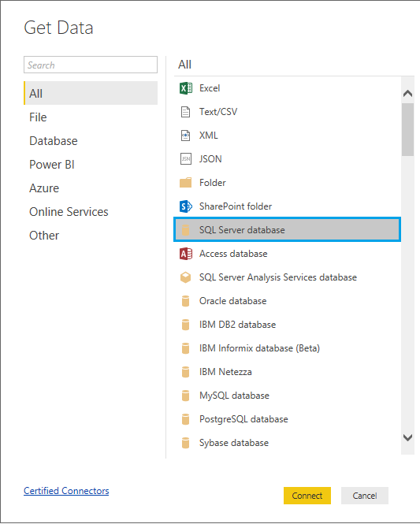Select the SharePoint folder label
The height and width of the screenshot is (524, 420).
tap(236, 206)
